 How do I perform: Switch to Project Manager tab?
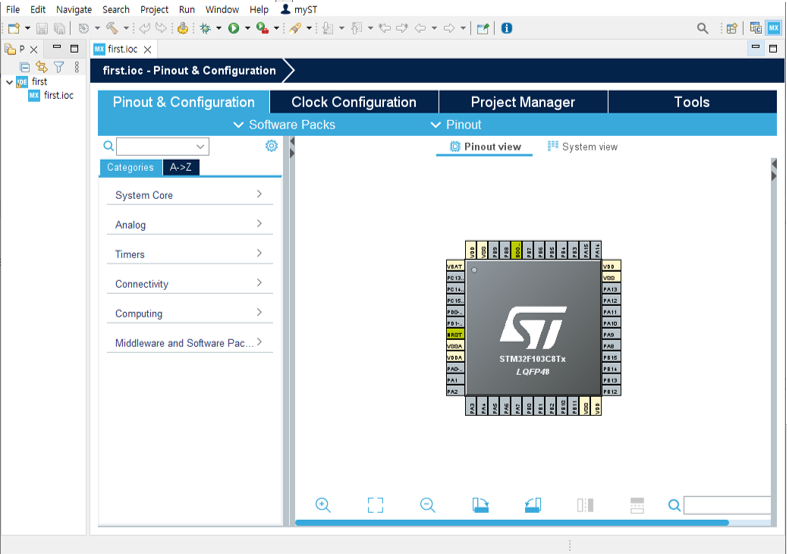tap(523, 102)
